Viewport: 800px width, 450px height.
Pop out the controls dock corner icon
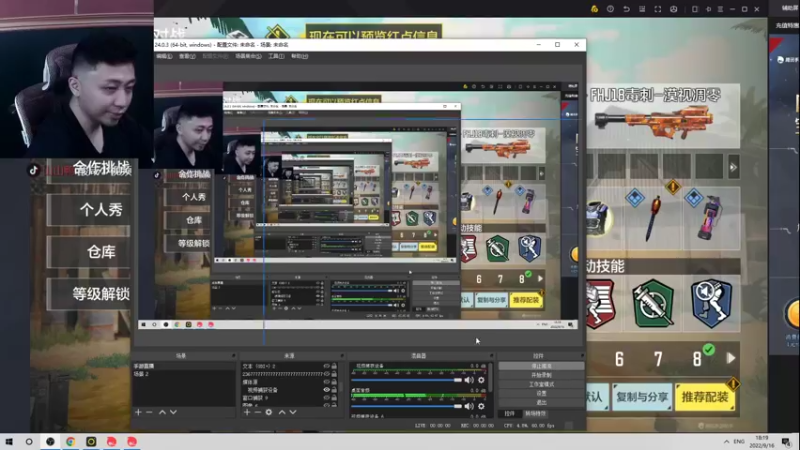(x=582, y=356)
